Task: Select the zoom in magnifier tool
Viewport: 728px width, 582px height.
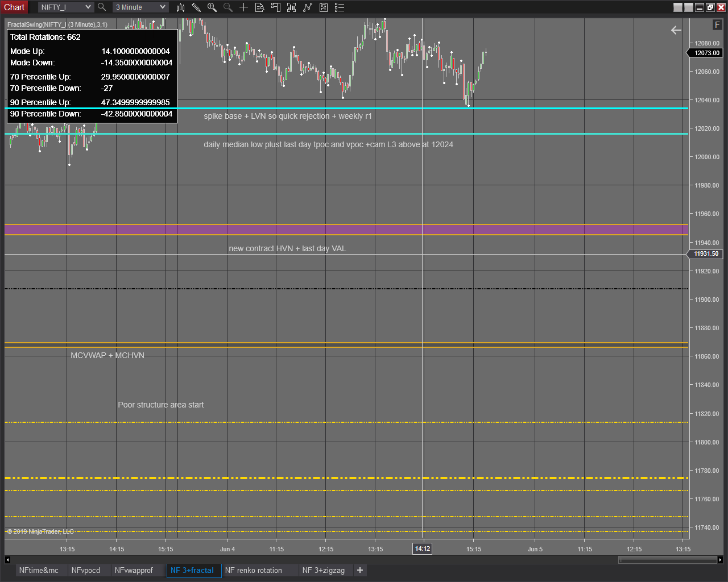Action: tap(212, 7)
